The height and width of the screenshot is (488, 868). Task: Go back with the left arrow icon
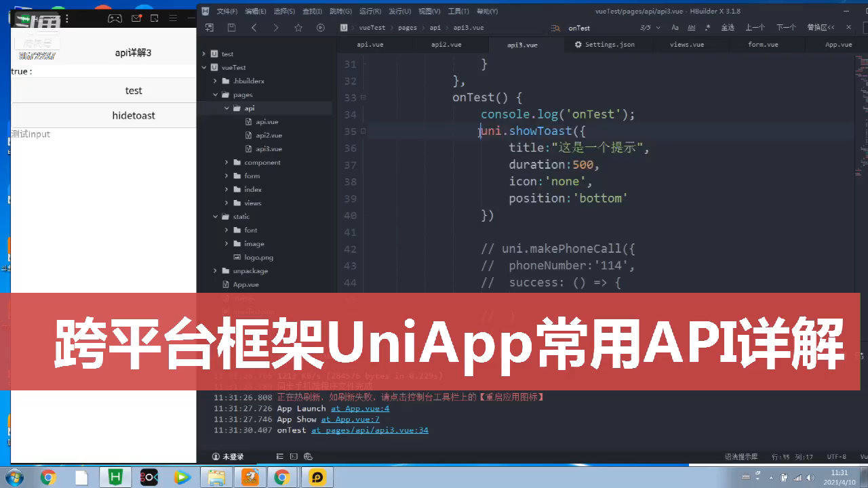click(x=254, y=28)
